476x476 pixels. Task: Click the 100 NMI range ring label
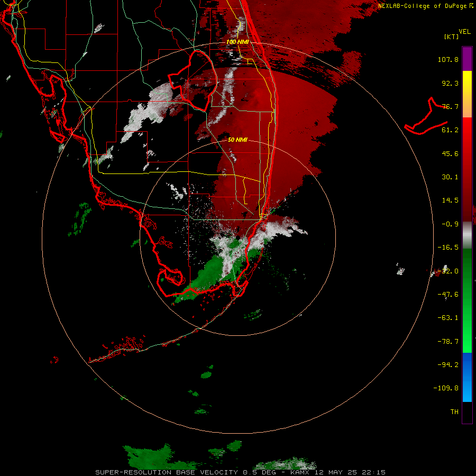237,42
